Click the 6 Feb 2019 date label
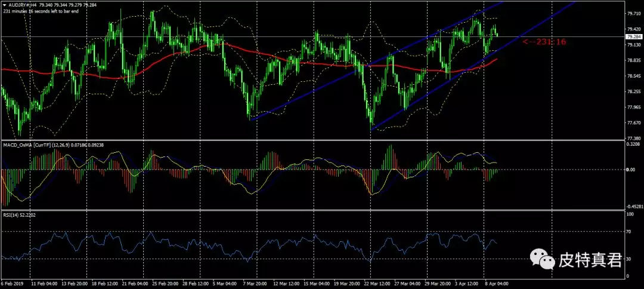Screen dimensions: 644x289 (x=12, y=284)
